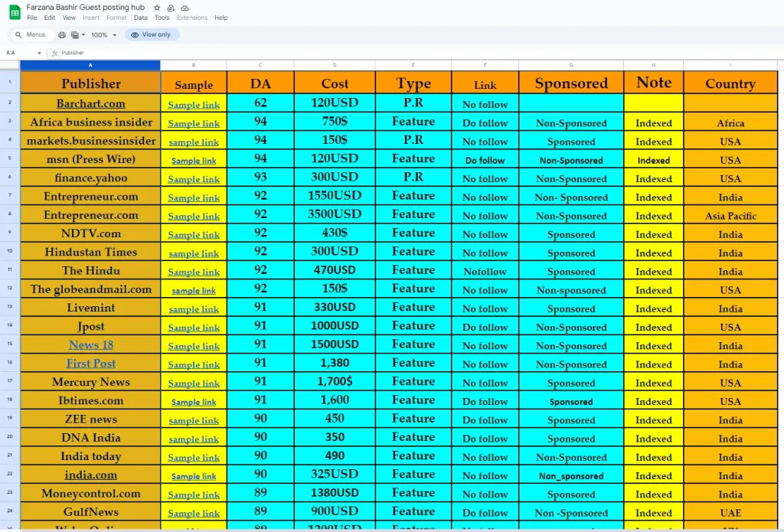Open the First Post publisher link
The width and height of the screenshot is (784, 532).
coord(91,364)
